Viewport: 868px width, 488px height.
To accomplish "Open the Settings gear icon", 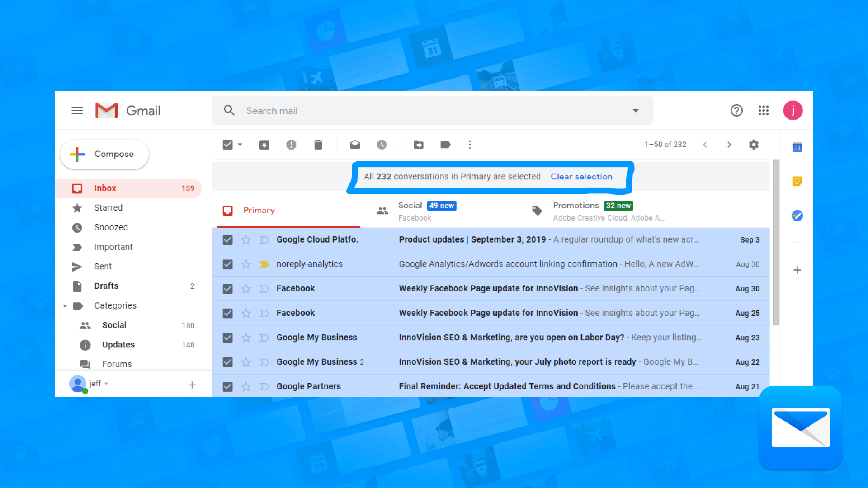I will click(x=754, y=145).
